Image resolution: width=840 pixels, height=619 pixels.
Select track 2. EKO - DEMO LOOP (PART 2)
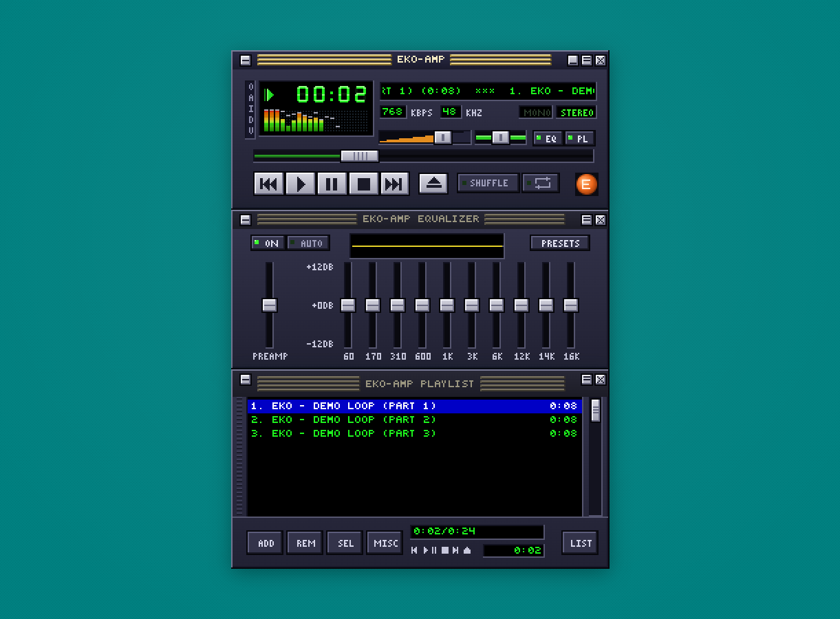point(414,420)
